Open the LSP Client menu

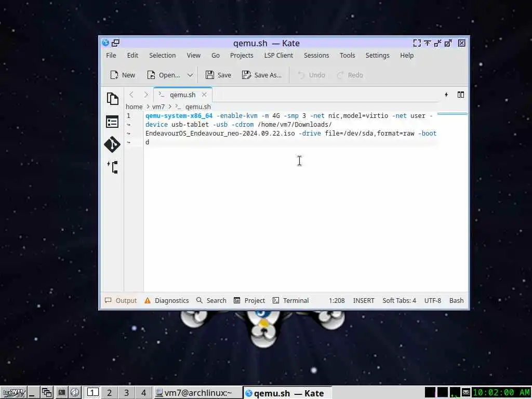[278, 55]
